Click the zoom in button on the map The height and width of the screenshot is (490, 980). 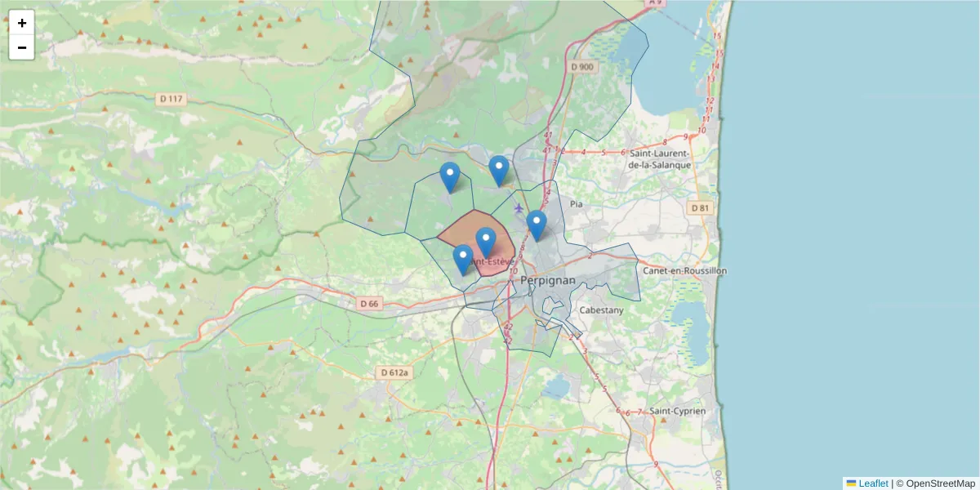[x=21, y=22]
